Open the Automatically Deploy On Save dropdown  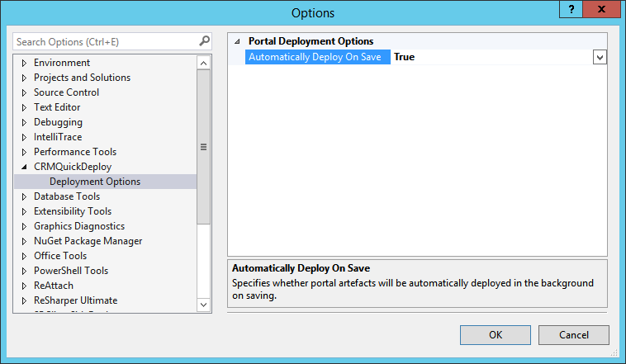tap(600, 57)
